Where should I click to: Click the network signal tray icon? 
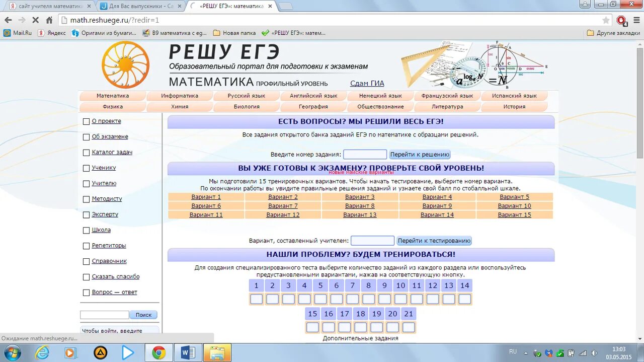[x=583, y=353]
